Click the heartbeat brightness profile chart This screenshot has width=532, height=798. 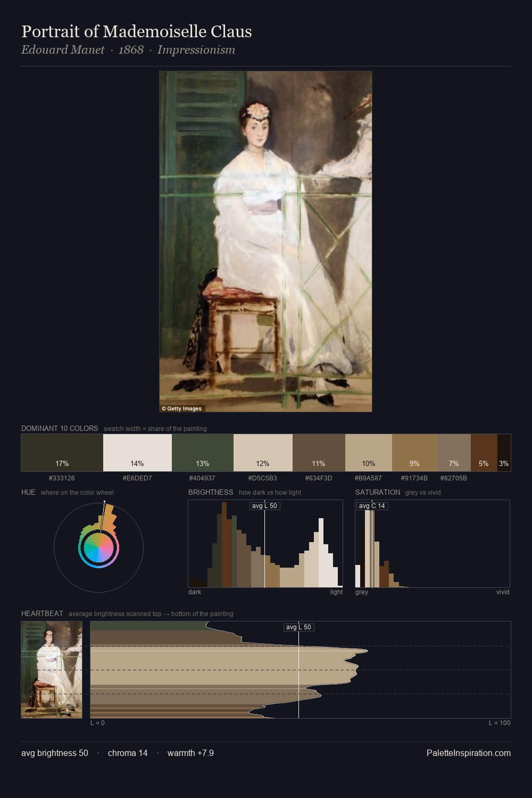(x=301, y=670)
